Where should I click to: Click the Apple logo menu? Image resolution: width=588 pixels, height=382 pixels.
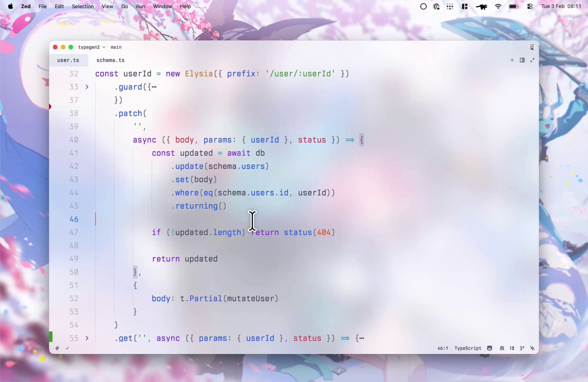(10, 6)
